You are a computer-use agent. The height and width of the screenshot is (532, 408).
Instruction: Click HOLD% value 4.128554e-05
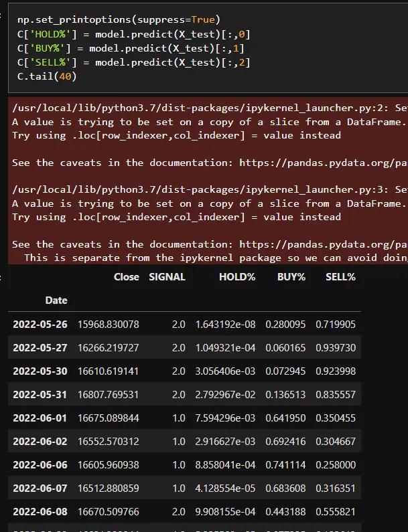click(x=225, y=489)
